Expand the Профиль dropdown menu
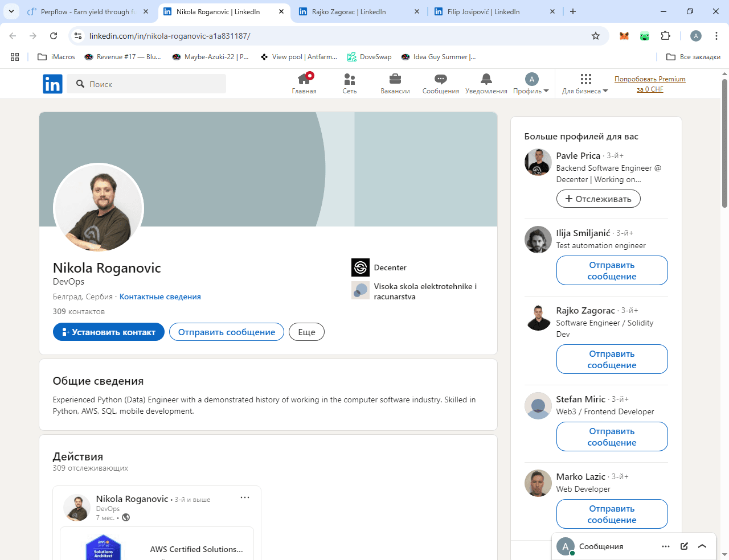This screenshot has height=560, width=729. (531, 84)
